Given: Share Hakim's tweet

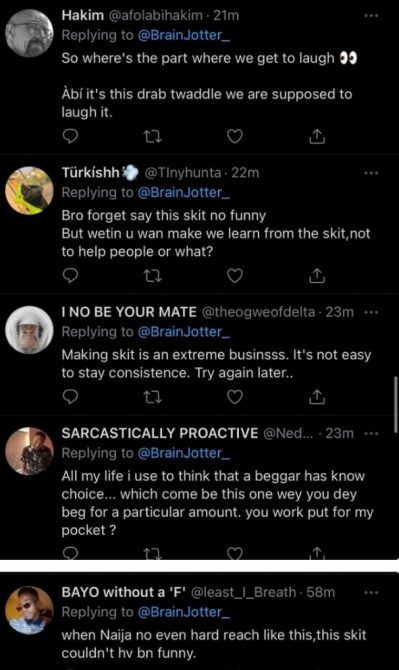Looking at the screenshot, I should tap(317, 136).
